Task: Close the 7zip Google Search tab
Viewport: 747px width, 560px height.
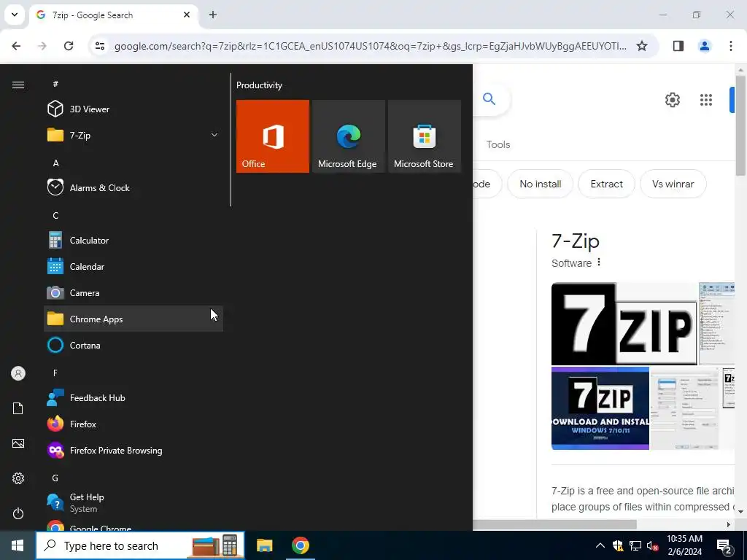Action: (187, 15)
